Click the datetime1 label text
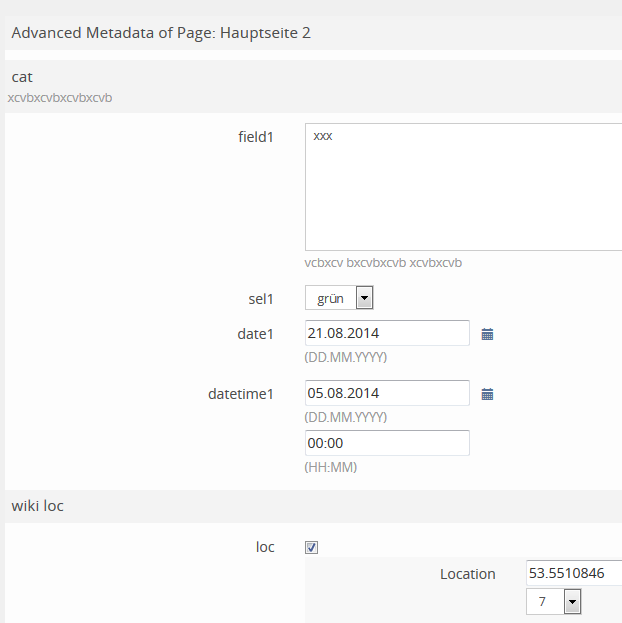The width and height of the screenshot is (622, 623). pyautogui.click(x=240, y=394)
